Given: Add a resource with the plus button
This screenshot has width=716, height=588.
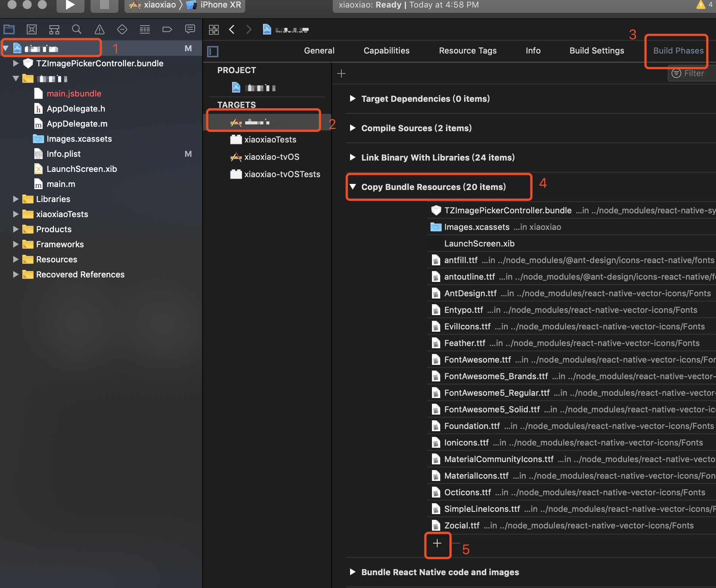Looking at the screenshot, I should coord(437,544).
